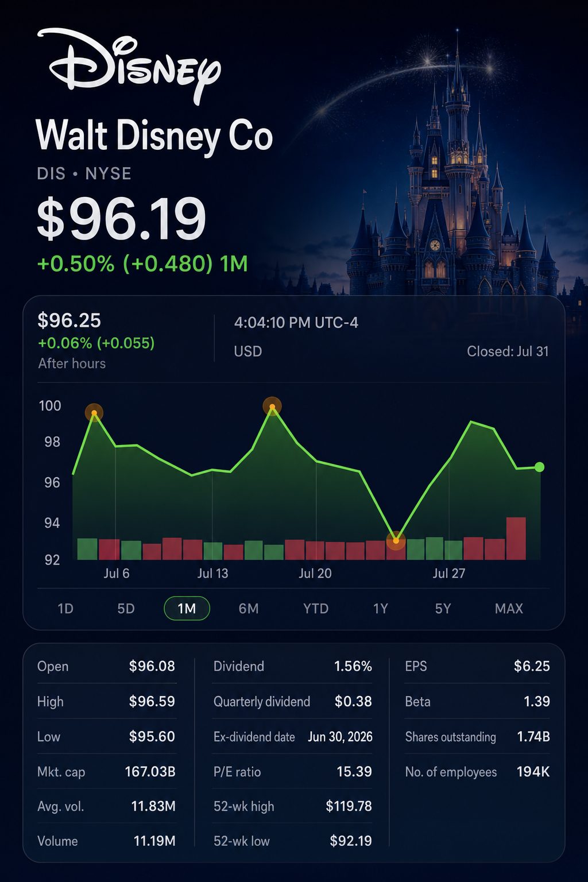Click the Jul 20 axis label
Viewport: 588px width, 882px height.
315,573
